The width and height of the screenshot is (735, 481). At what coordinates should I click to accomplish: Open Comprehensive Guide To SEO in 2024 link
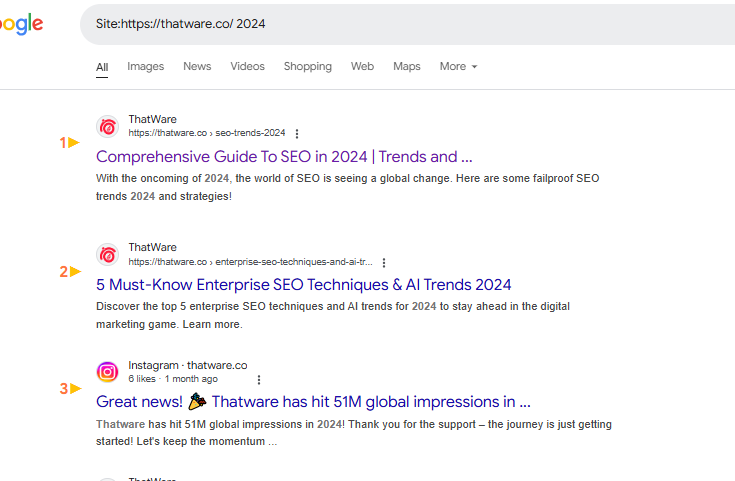[284, 157]
